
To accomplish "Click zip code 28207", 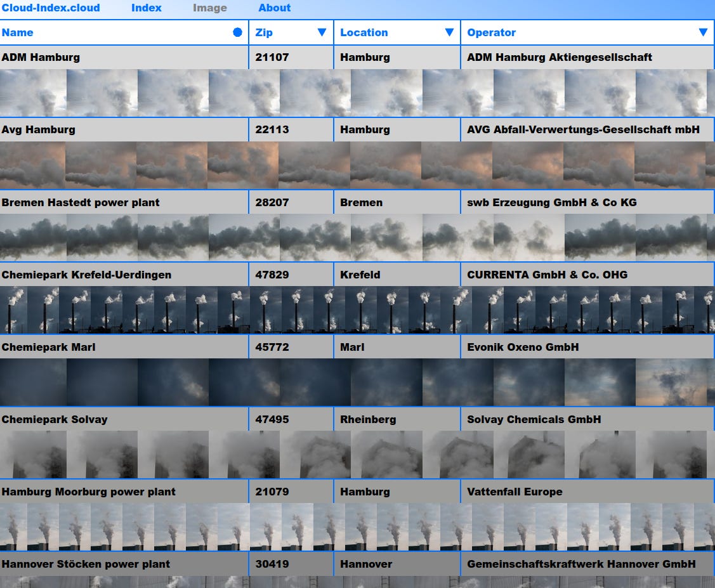I will (272, 202).
